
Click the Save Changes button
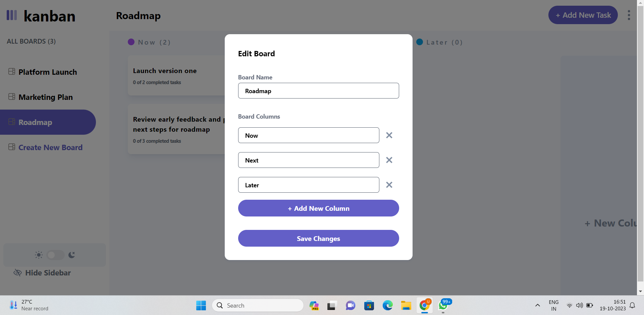pyautogui.click(x=318, y=238)
